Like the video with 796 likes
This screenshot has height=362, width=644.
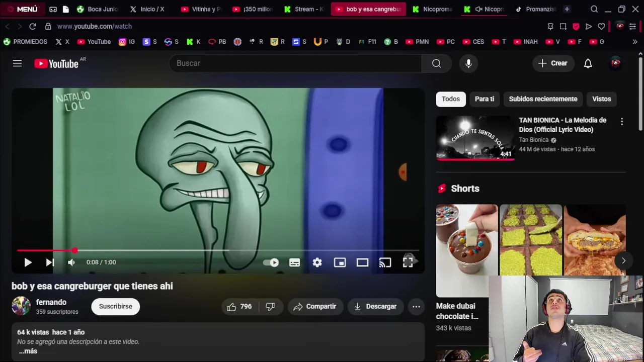239,306
